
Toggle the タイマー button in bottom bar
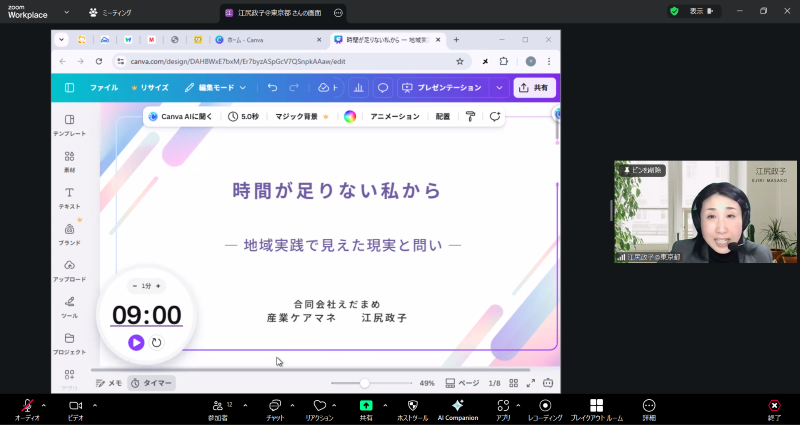(151, 383)
